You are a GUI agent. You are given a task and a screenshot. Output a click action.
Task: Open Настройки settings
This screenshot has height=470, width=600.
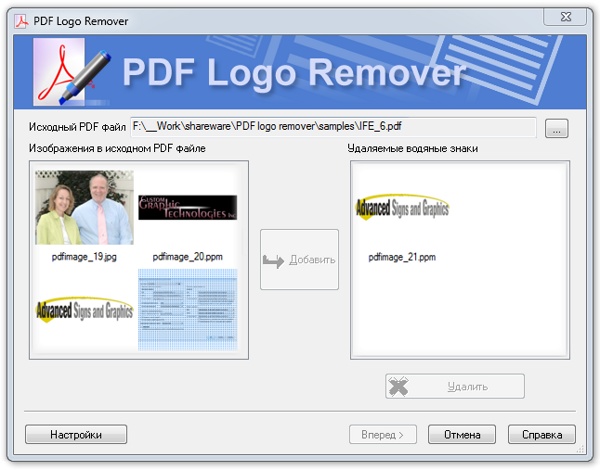tap(76, 434)
